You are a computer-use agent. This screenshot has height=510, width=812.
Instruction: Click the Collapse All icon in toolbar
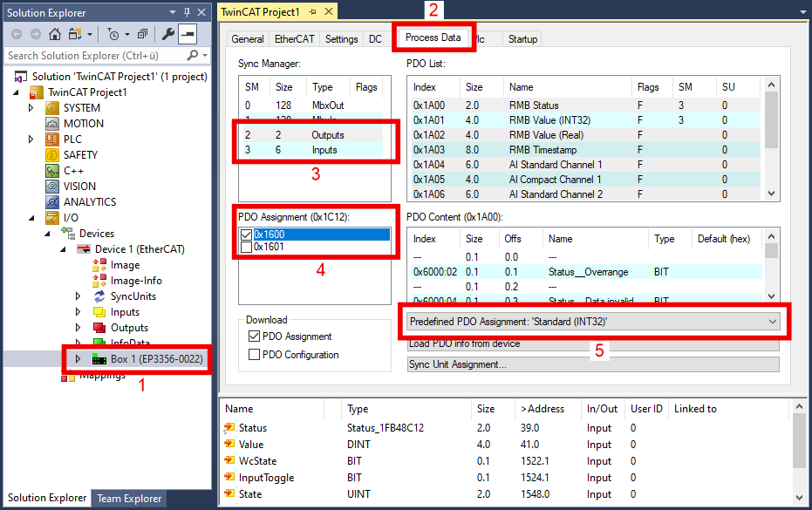click(x=142, y=34)
